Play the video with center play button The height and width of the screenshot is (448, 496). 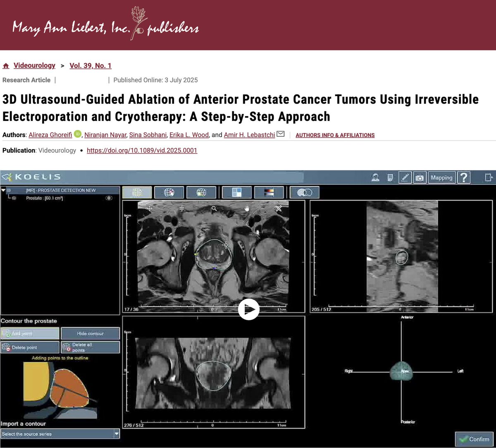tap(249, 309)
